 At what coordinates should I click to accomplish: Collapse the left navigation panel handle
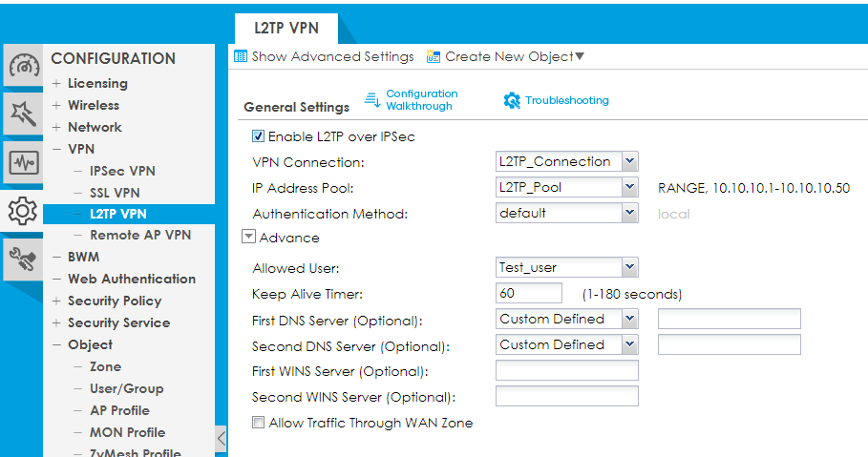222,438
